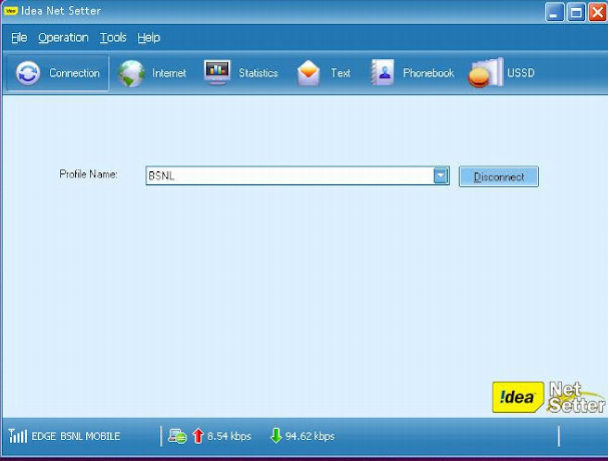Click the 8.54 kbps upload speed

(229, 436)
